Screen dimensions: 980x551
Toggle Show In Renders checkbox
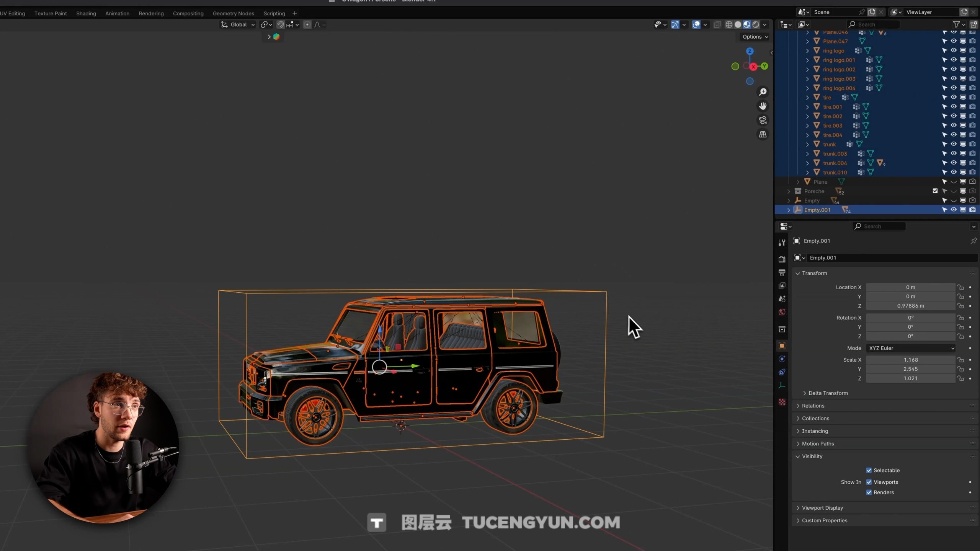(869, 492)
